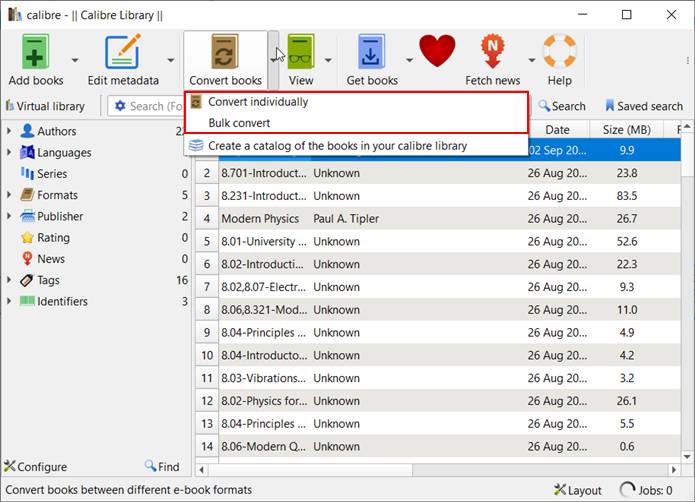Select book 8.02-Physics for... in row 12

(263, 401)
